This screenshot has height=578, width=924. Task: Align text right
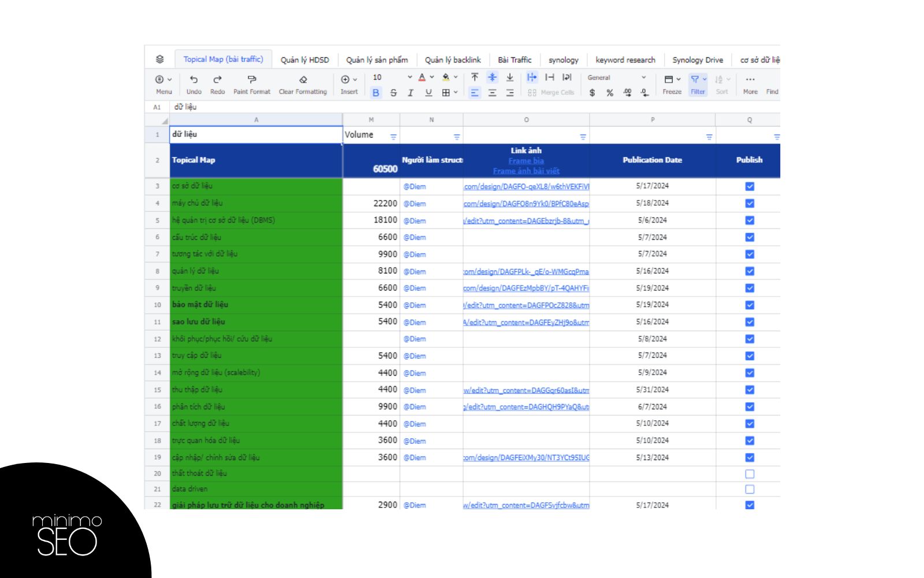click(510, 92)
